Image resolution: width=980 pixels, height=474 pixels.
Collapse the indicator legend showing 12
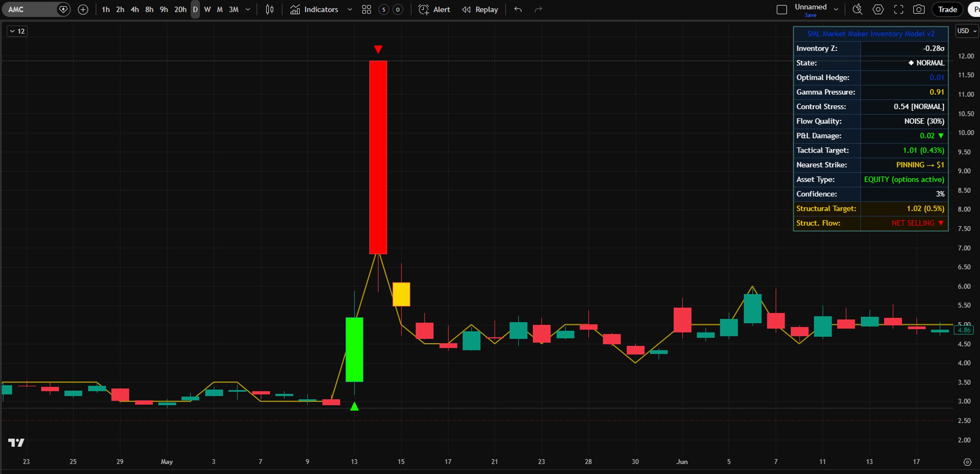[x=17, y=31]
